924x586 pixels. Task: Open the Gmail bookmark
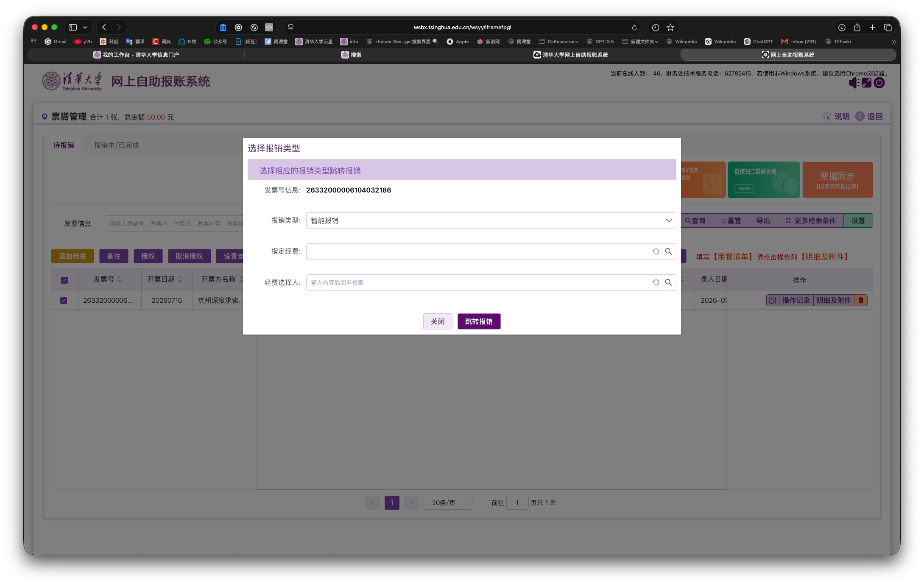56,42
